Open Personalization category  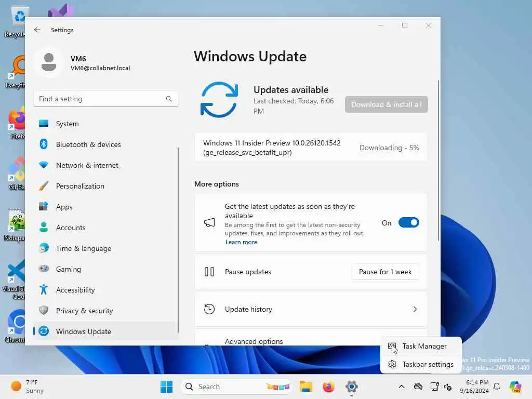click(x=106, y=186)
